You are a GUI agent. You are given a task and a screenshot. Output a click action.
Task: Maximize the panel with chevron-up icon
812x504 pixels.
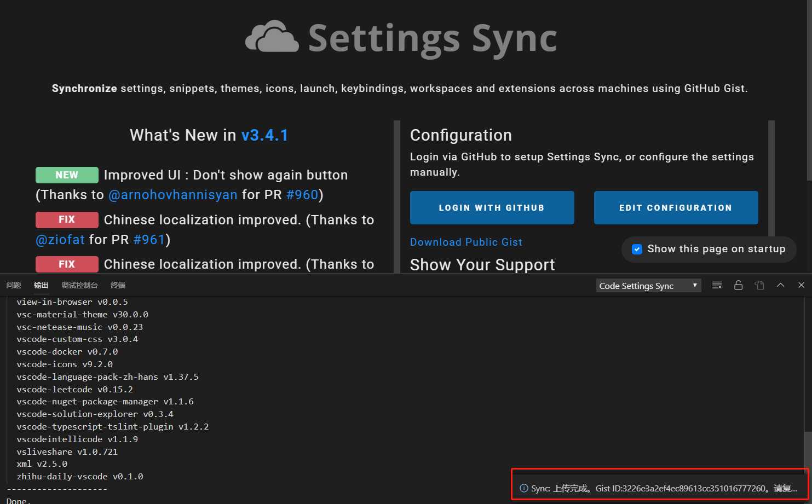tap(781, 285)
